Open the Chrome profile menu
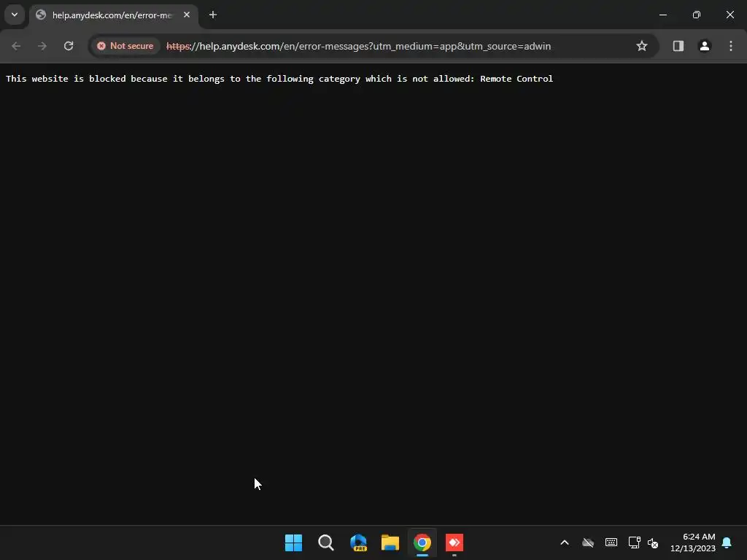Viewport: 747px width, 560px height. tap(705, 46)
